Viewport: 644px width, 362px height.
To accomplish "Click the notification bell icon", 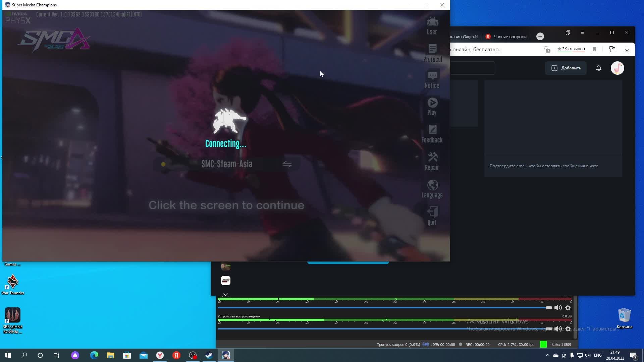I will pyautogui.click(x=599, y=68).
